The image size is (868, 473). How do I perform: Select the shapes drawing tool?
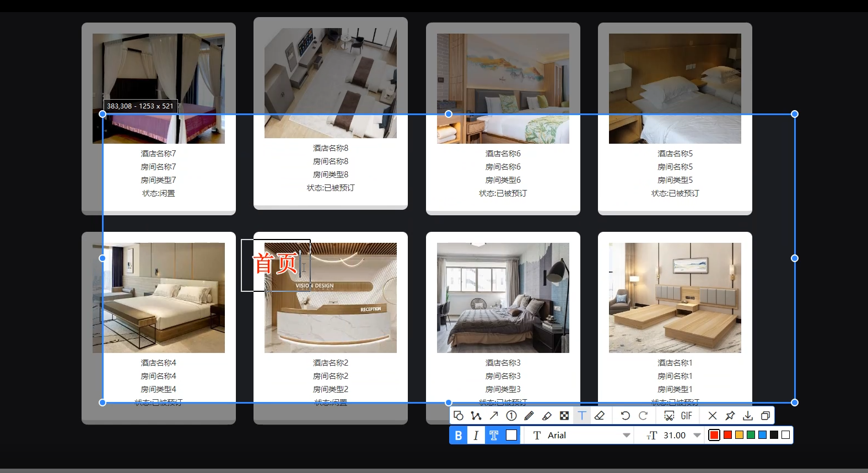tap(459, 416)
